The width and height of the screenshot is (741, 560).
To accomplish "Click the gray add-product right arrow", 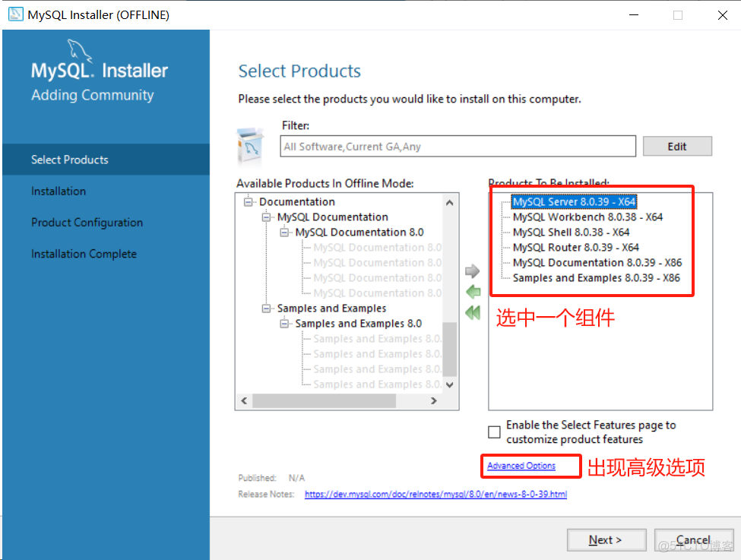I will (472, 271).
